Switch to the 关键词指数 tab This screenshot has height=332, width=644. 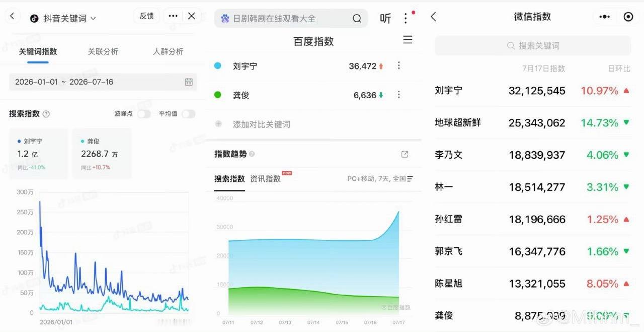coord(38,51)
